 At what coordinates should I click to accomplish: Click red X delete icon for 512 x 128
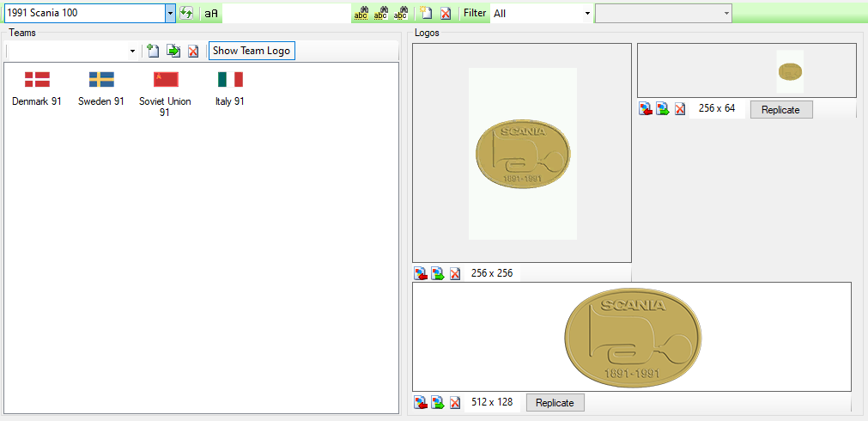[455, 403]
